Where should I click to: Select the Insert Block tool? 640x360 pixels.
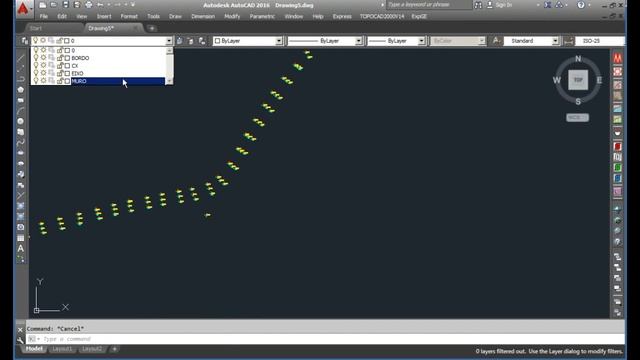(x=21, y=174)
